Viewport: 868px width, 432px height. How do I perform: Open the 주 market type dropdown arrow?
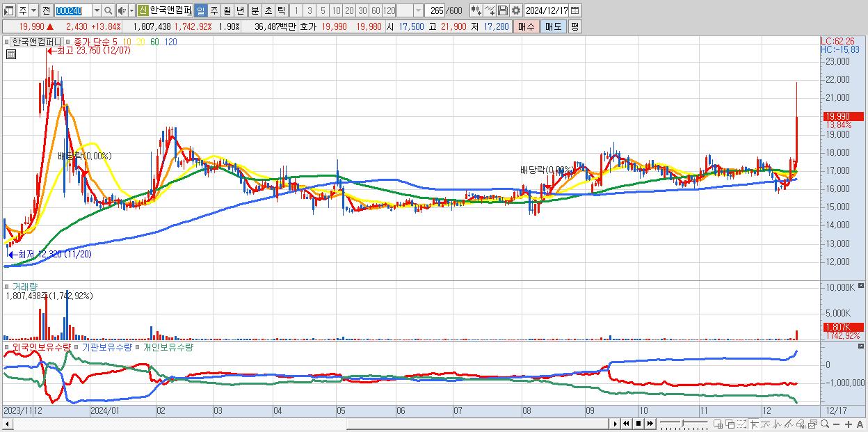pyautogui.click(x=33, y=10)
